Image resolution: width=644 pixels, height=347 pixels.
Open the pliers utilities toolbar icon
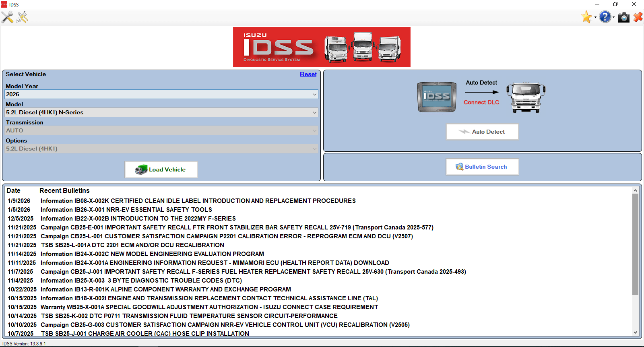pos(22,17)
